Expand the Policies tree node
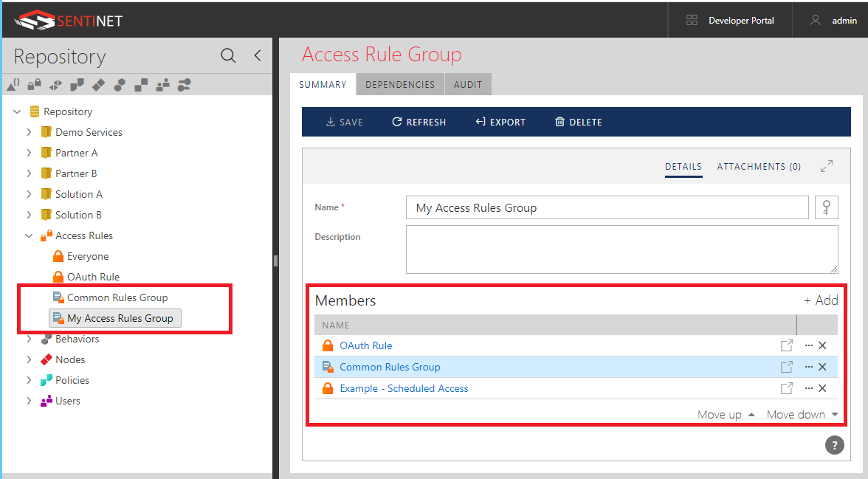 coord(29,380)
